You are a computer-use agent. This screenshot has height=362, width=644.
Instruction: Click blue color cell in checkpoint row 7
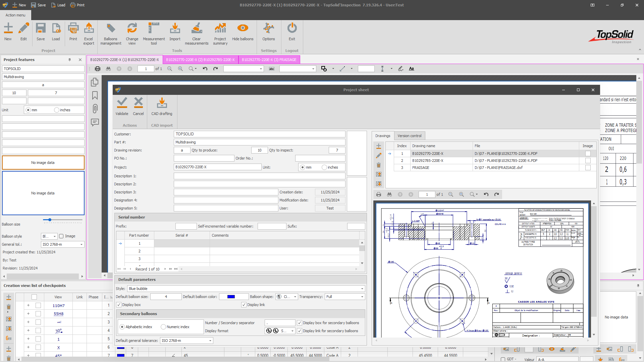coord(121,356)
